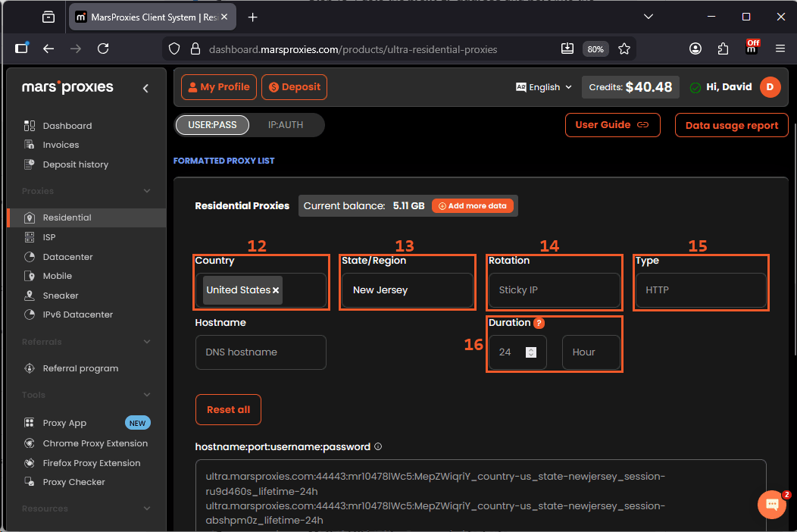
Task: Collapse the Proxies sidebar group
Action: coord(147,191)
